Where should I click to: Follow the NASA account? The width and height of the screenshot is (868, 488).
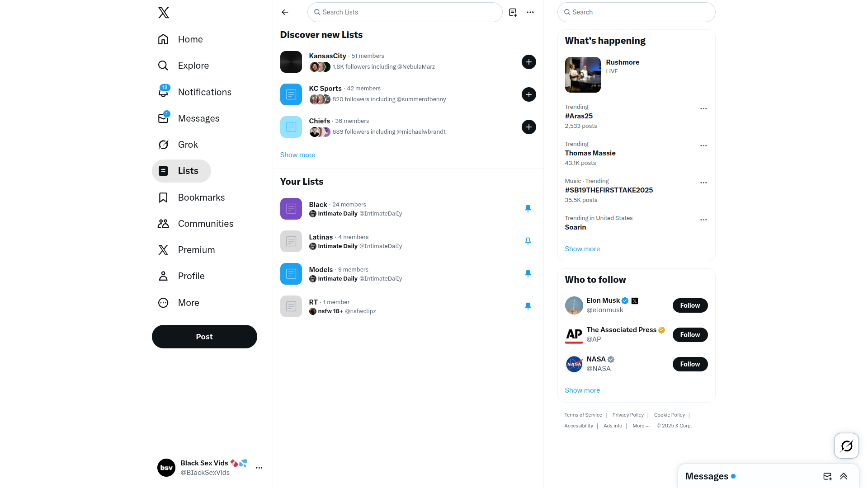pos(690,364)
